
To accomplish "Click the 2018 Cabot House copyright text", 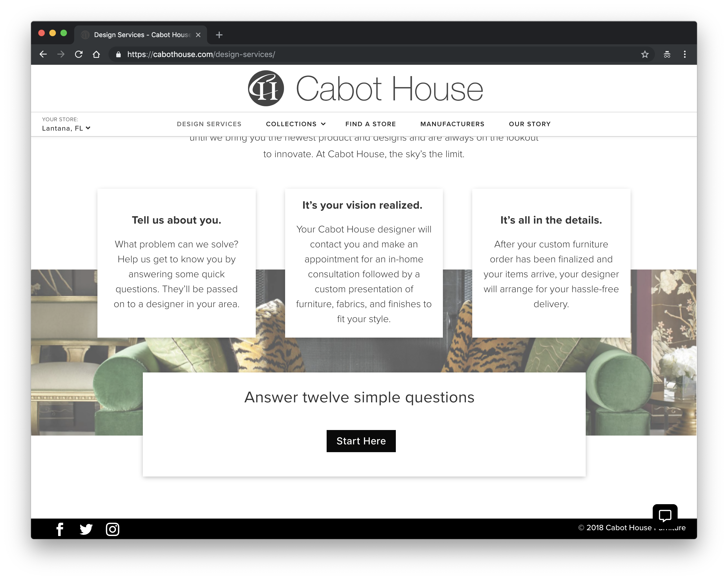I will (x=632, y=528).
